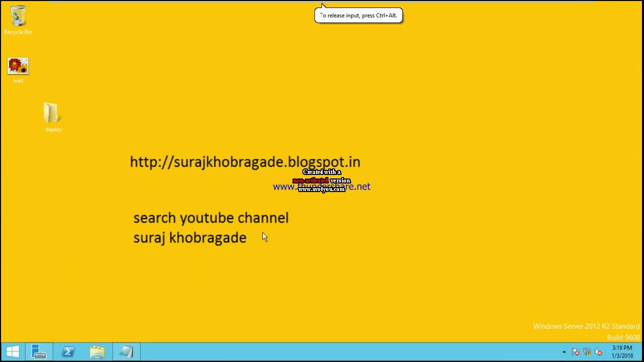
Task: Select the deploy folder on desktop
Action: pyautogui.click(x=53, y=117)
